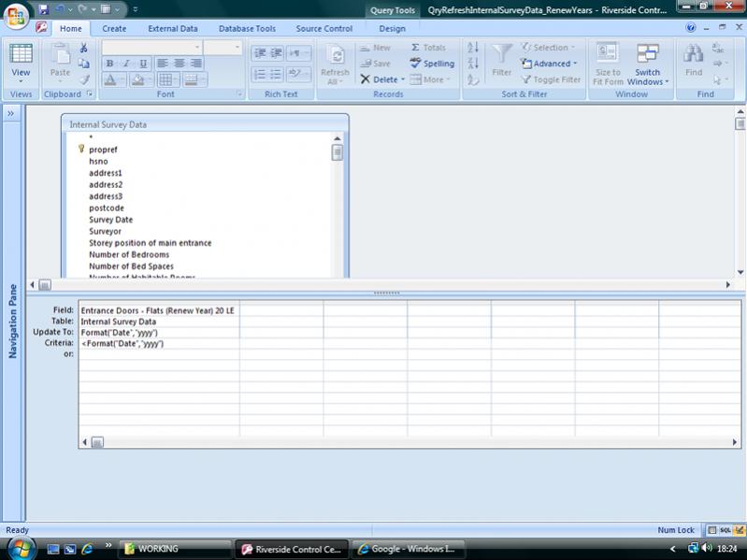Toggle Bold formatting button
747x560 pixels.
(x=110, y=64)
